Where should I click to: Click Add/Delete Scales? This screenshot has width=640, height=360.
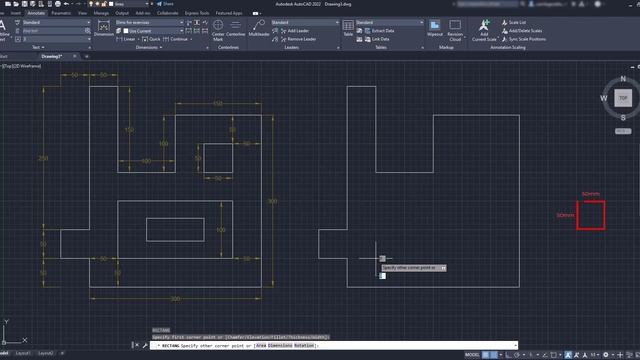pyautogui.click(x=522, y=31)
